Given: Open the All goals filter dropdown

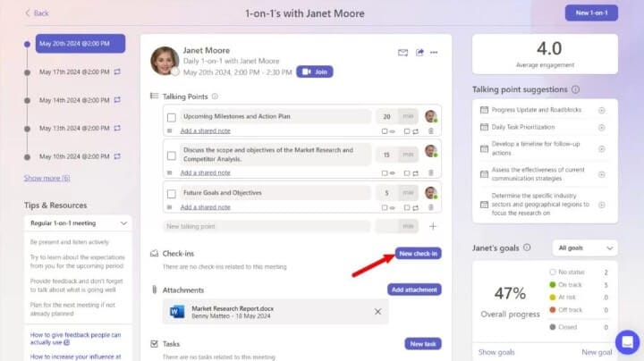Looking at the screenshot, I should pos(585,248).
